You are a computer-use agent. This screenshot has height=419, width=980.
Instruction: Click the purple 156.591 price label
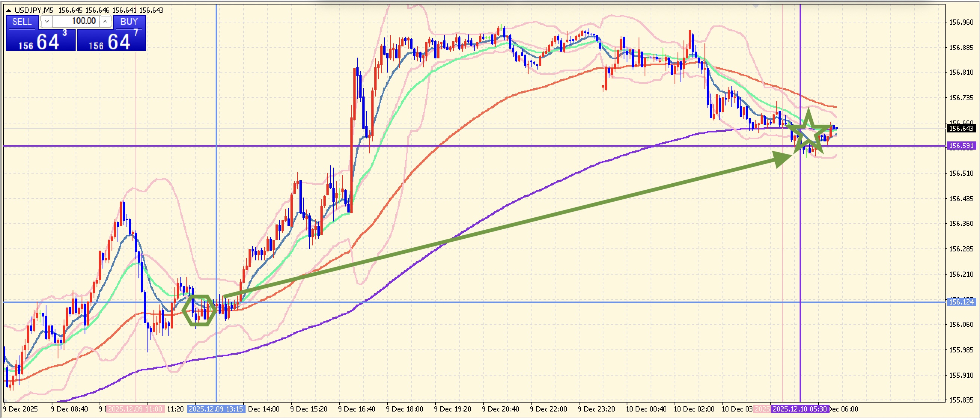(961, 146)
